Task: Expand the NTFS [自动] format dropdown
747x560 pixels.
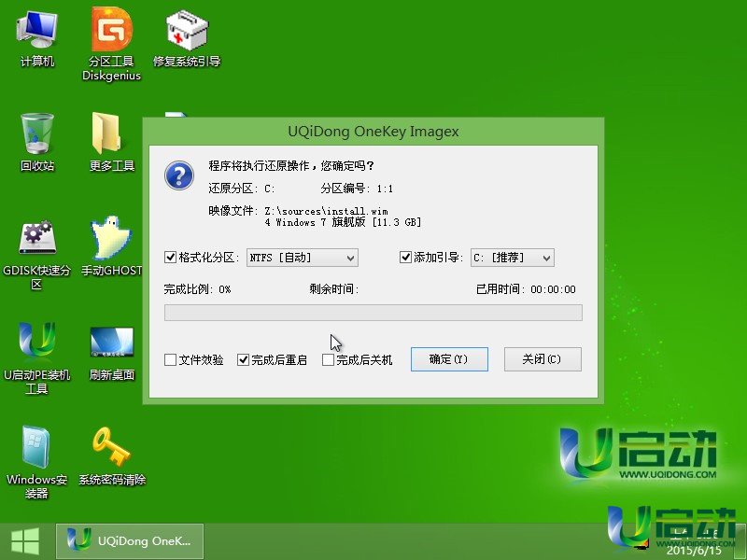Action: (x=302, y=258)
